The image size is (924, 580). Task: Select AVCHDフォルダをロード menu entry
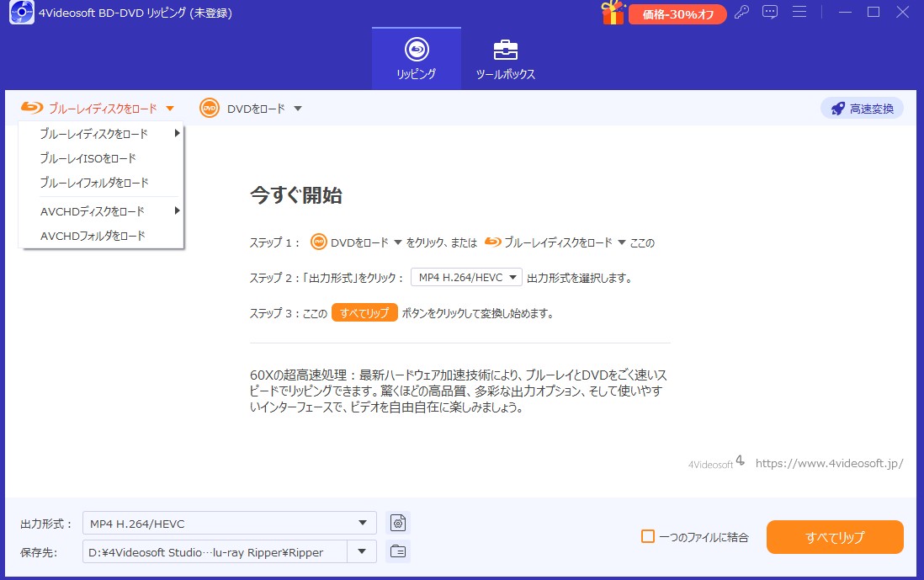101,236
